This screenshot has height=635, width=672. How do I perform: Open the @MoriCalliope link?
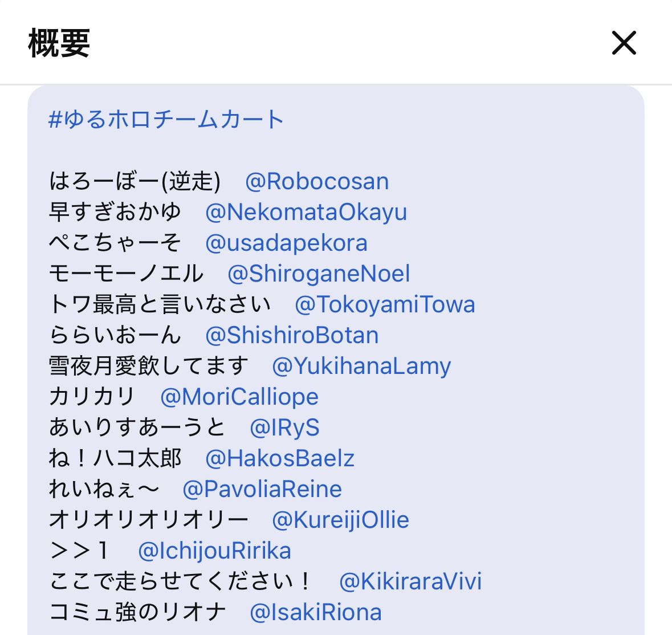click(239, 397)
